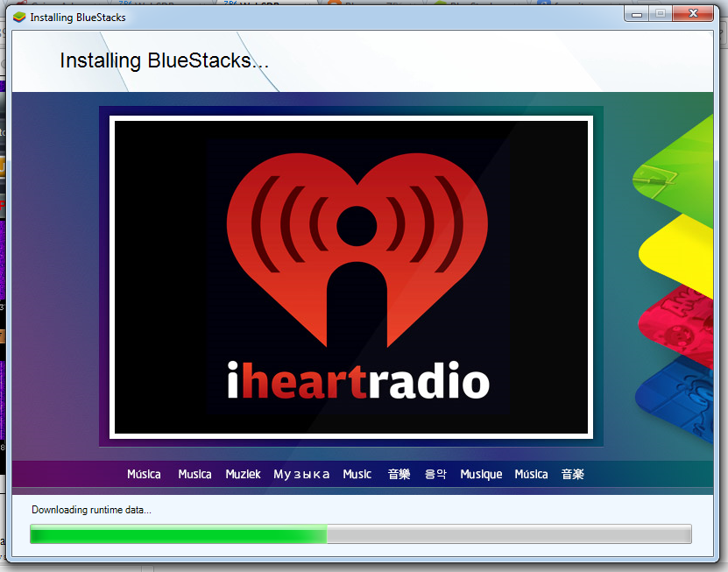
Task: Click the Japanese "音楽" label at strip end
Action: tap(572, 474)
